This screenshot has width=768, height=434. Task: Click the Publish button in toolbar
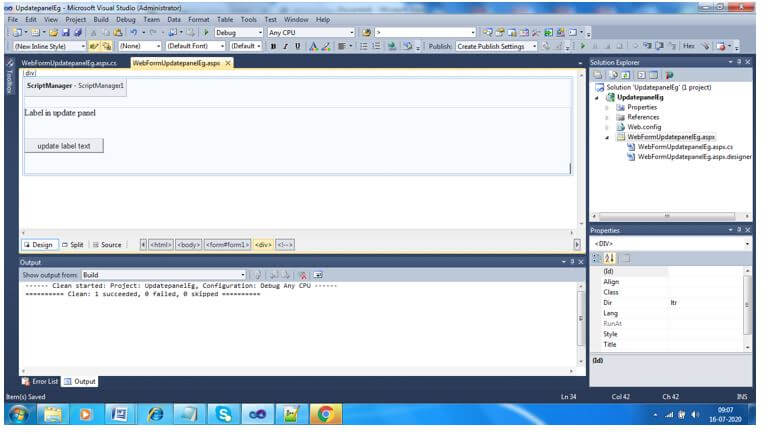click(x=439, y=46)
